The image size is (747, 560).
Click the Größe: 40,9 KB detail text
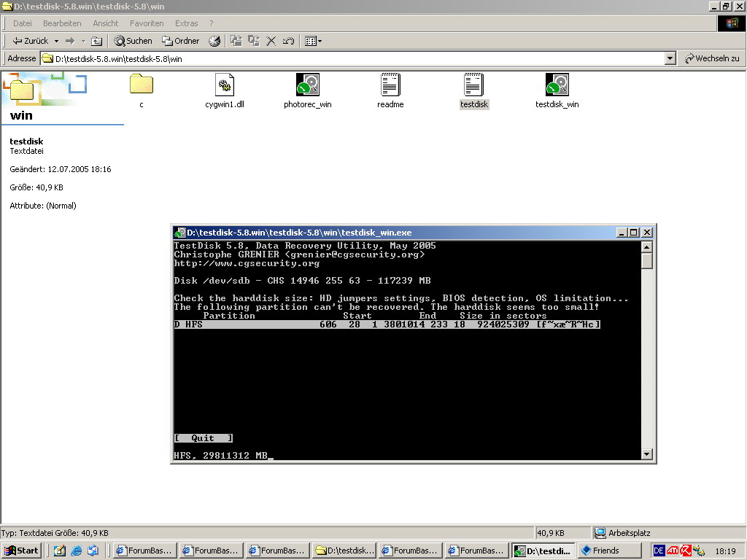36,187
